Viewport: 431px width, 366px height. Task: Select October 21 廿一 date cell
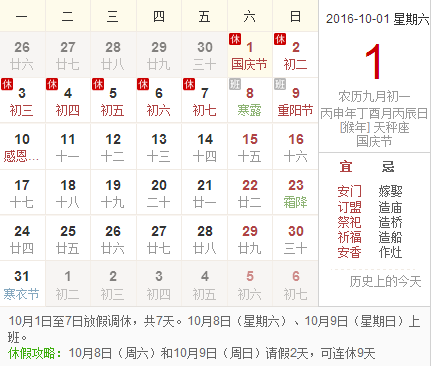tap(204, 193)
